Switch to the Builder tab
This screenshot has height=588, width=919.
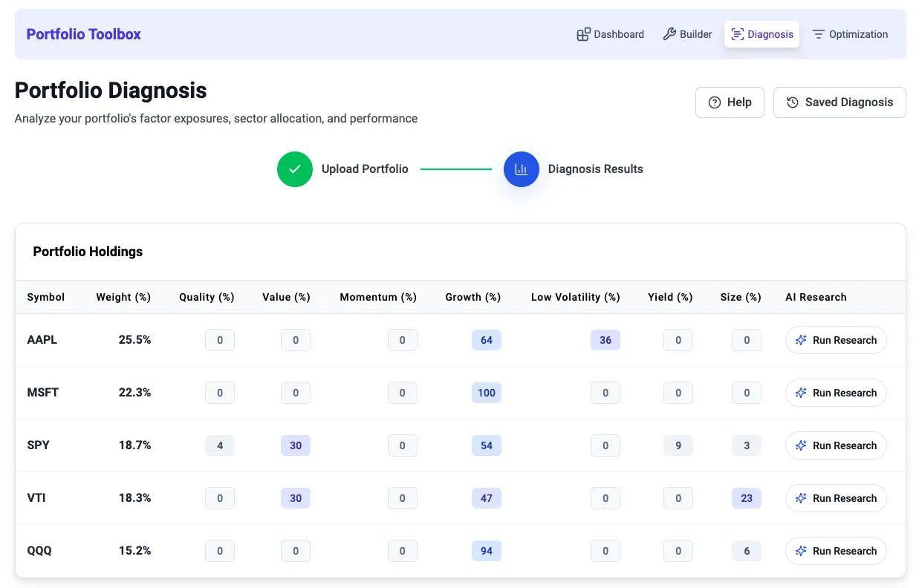click(x=687, y=34)
